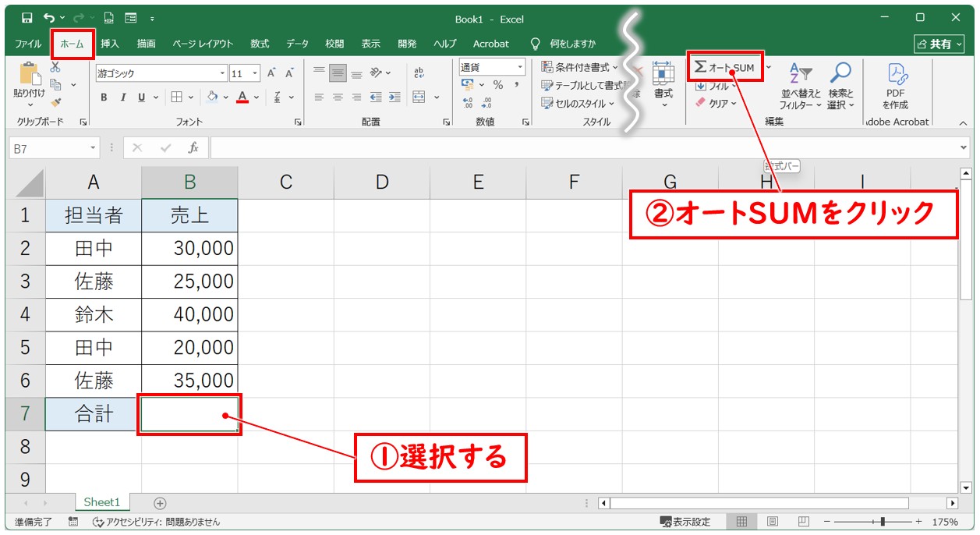The width and height of the screenshot is (980, 535).
Task: Click the AutoSum (オートSUM) button
Action: click(725, 68)
